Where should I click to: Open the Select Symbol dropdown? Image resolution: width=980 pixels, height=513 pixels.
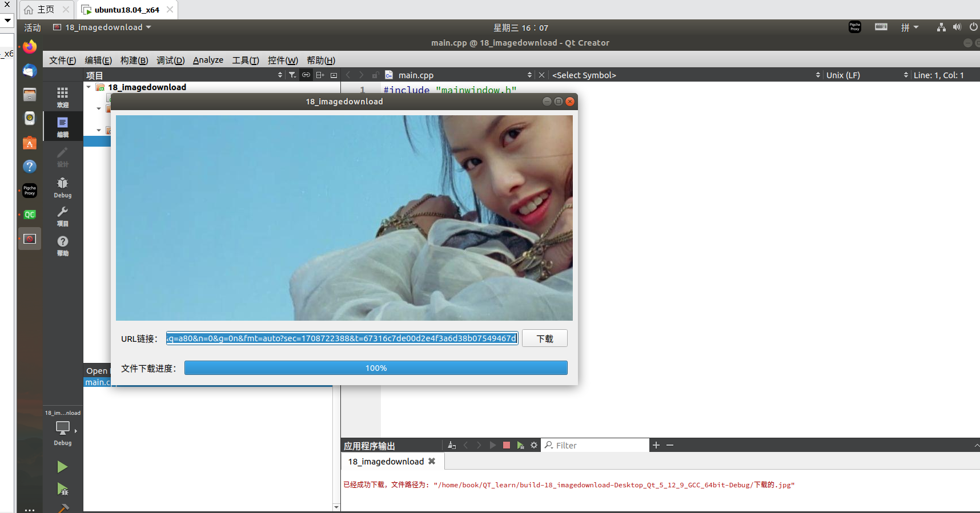tap(685, 75)
